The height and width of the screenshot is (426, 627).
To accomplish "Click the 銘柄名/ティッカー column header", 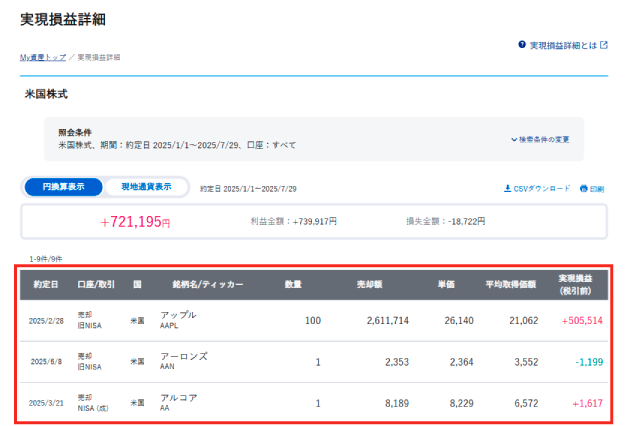I will 207,284.
